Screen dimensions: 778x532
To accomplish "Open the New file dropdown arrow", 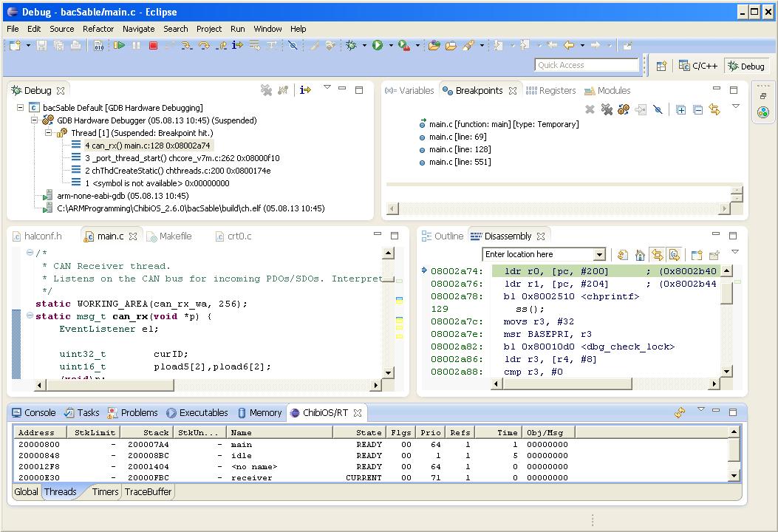I will click(28, 46).
